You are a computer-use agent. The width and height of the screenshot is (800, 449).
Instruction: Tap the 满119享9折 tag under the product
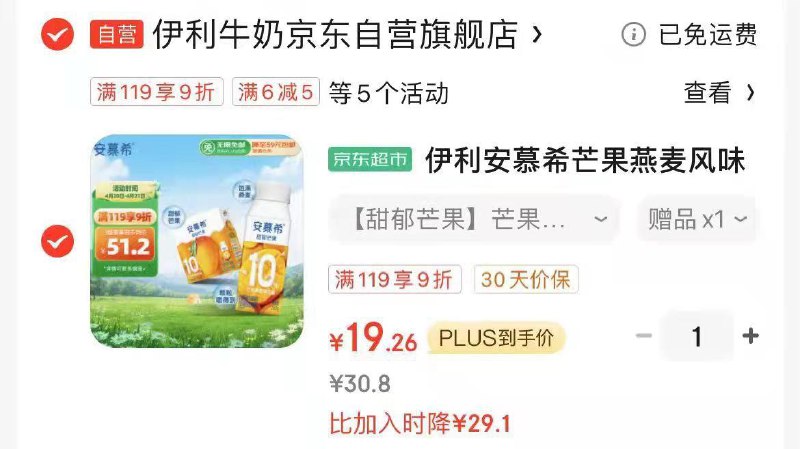[x=395, y=280]
